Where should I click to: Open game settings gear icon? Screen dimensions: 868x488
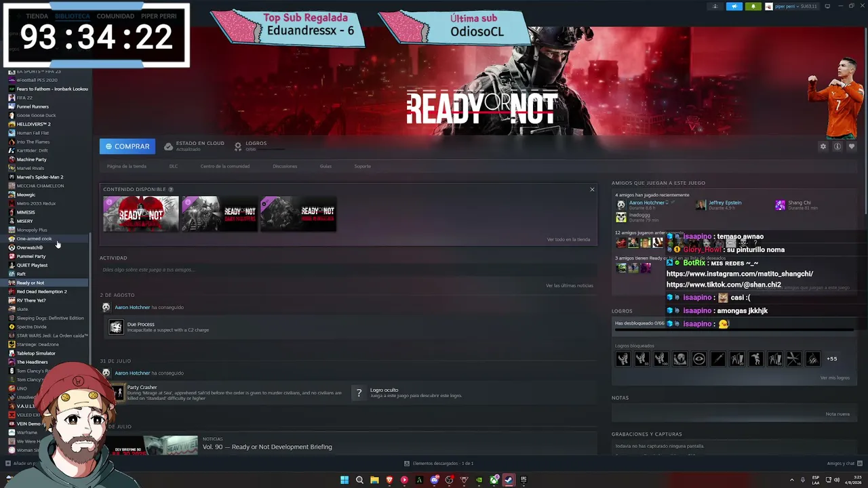(x=823, y=146)
